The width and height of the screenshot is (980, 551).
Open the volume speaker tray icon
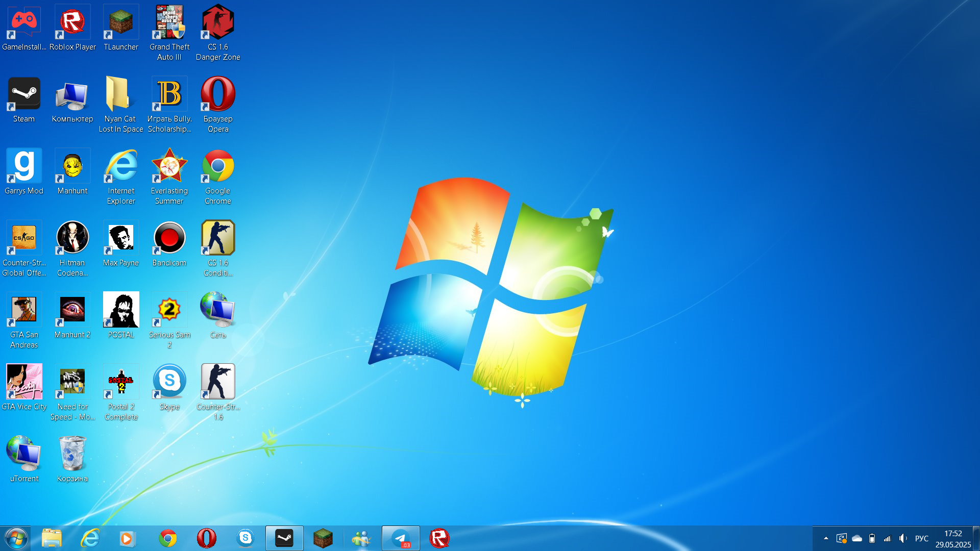pos(903,538)
